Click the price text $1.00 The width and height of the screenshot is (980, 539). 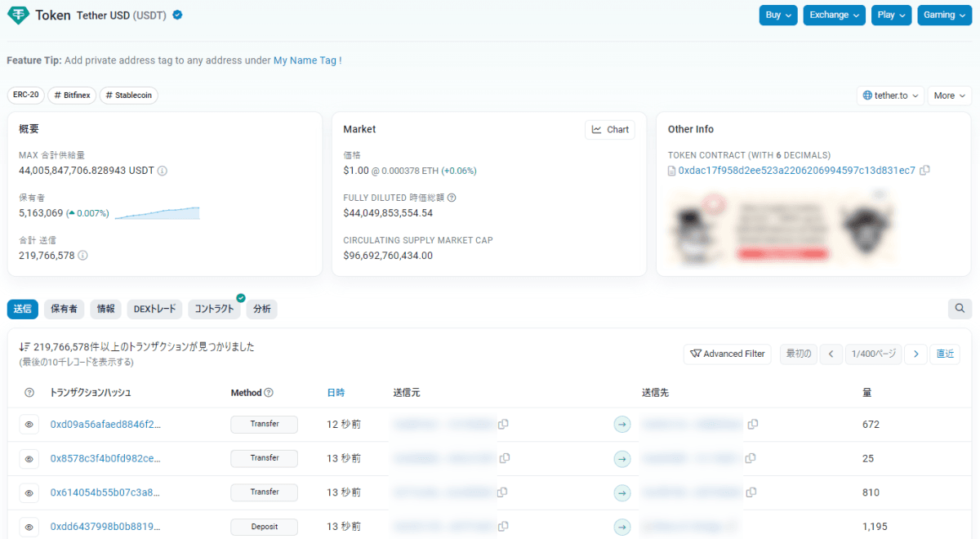tap(356, 171)
